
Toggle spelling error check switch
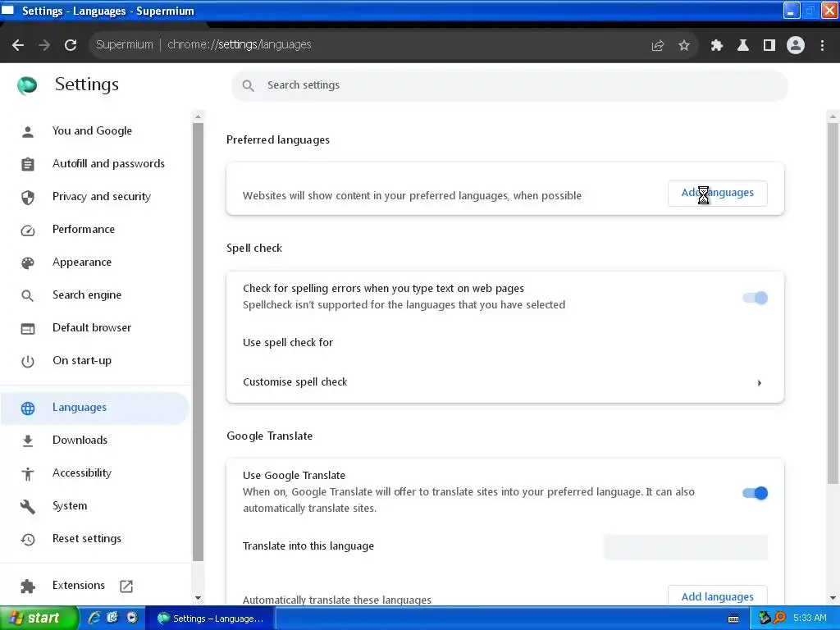point(755,298)
